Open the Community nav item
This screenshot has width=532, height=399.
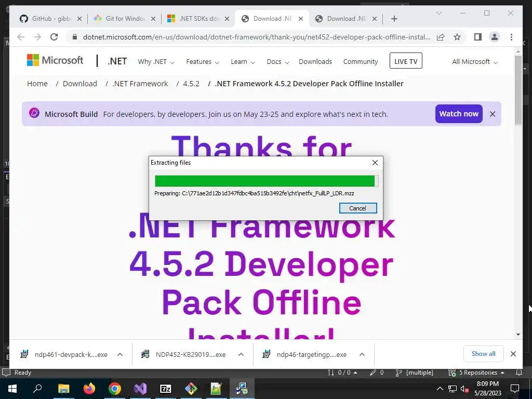[x=361, y=62]
